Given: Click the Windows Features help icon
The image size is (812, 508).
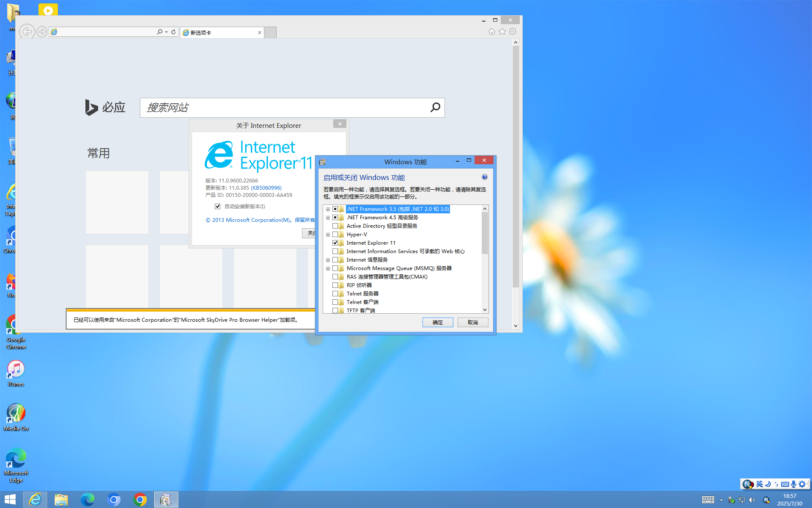Looking at the screenshot, I should tap(484, 177).
